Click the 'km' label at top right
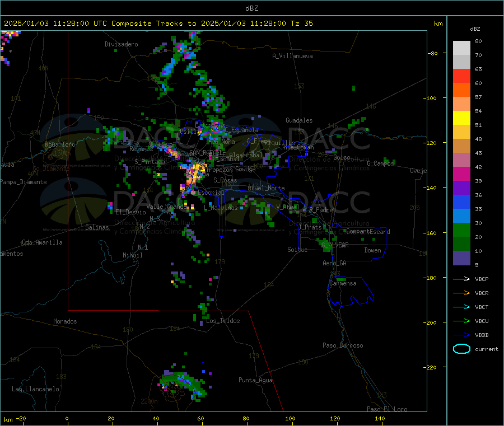 point(438,24)
